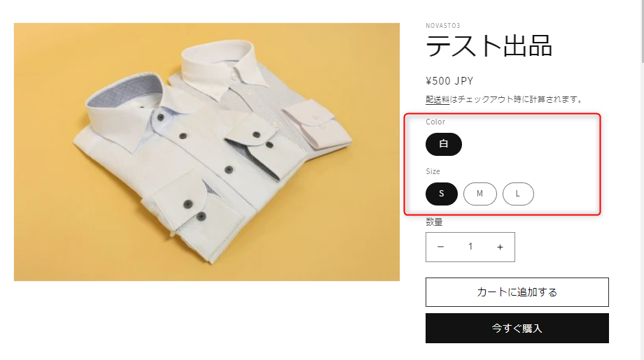The height and width of the screenshot is (360, 644).
Task: Click the 数量 quantity label
Action: point(434,222)
